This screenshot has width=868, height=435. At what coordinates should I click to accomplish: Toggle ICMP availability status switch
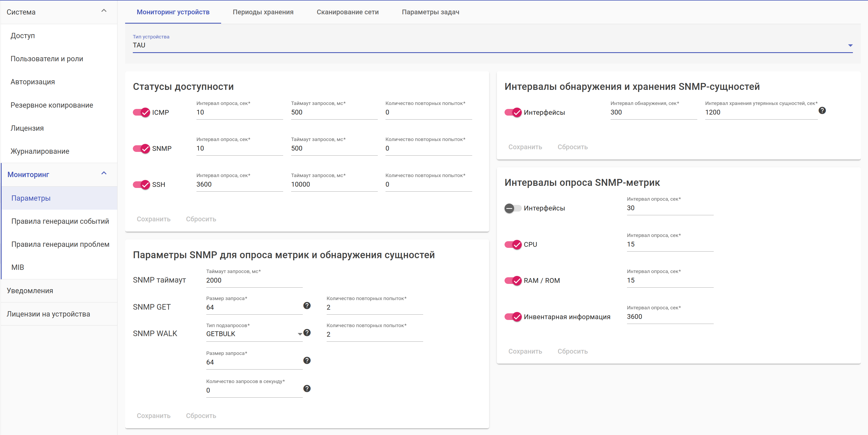tap(141, 112)
